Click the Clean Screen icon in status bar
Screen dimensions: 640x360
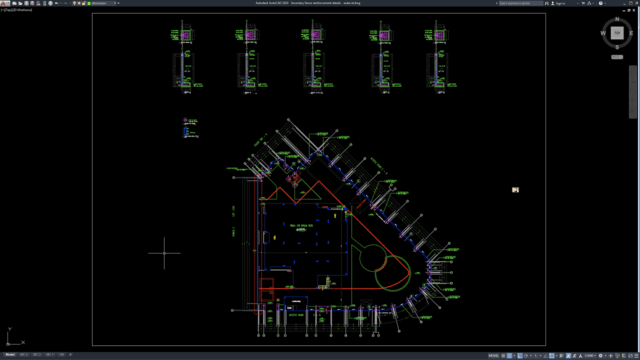coord(630,356)
